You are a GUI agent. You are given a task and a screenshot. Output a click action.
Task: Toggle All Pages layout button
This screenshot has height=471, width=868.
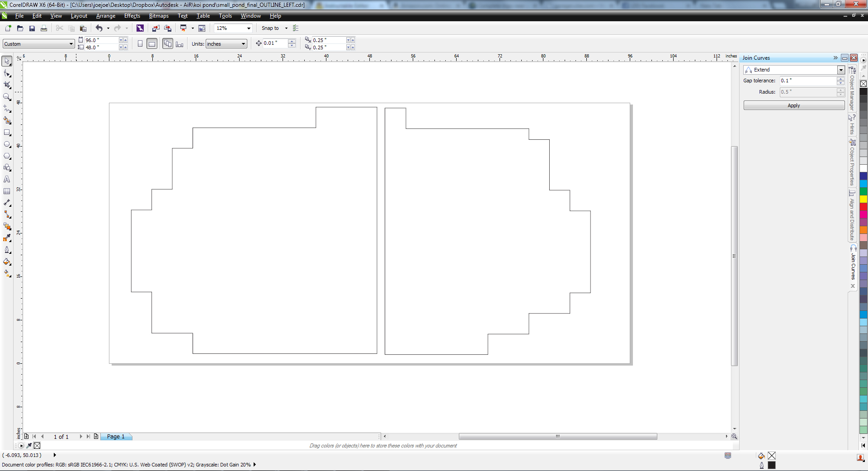click(x=168, y=44)
